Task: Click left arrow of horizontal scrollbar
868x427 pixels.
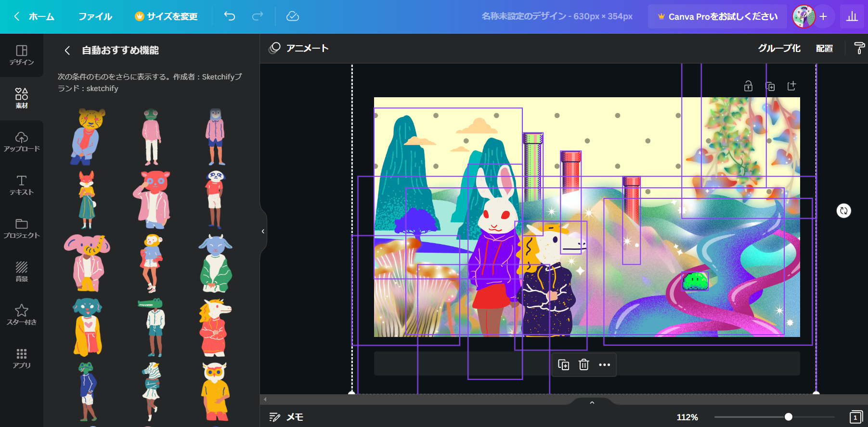Action: pos(265,399)
